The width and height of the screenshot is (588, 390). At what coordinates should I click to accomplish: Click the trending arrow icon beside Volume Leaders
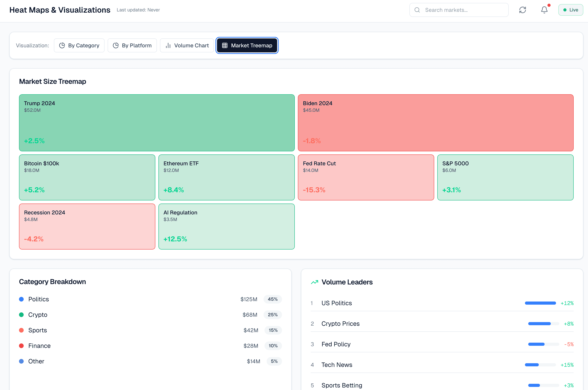(314, 282)
